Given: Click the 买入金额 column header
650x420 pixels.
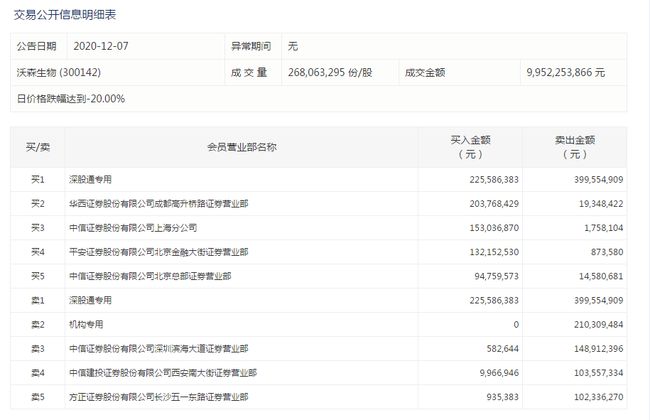Looking at the screenshot, I should [471, 147].
